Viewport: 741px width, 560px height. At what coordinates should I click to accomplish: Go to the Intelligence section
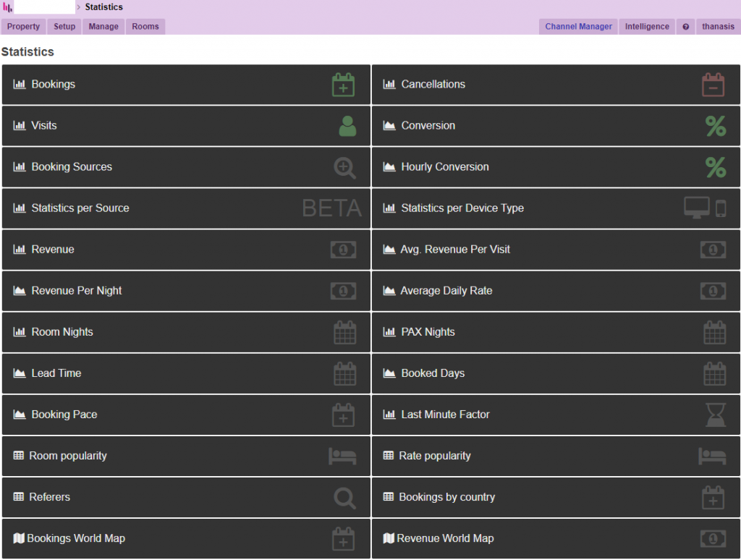click(647, 27)
